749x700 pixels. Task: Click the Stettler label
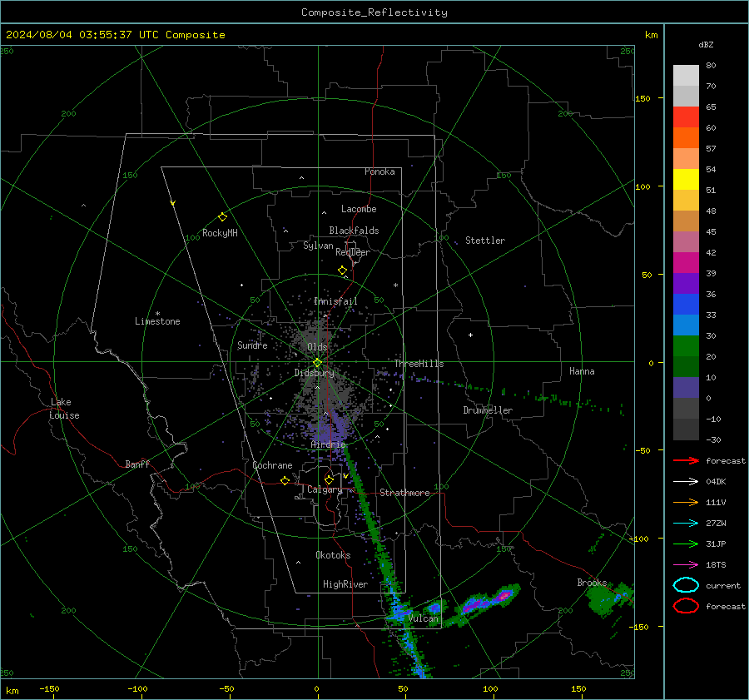485,241
